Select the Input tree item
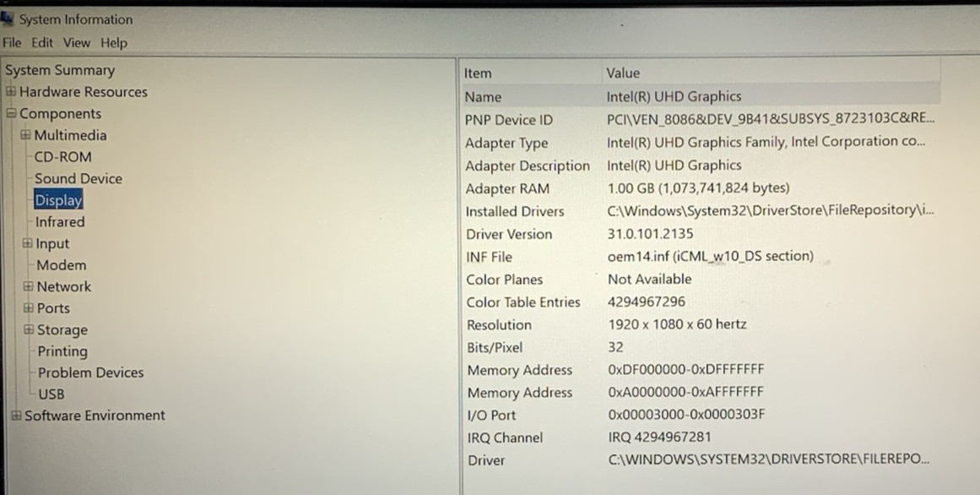 [51, 243]
